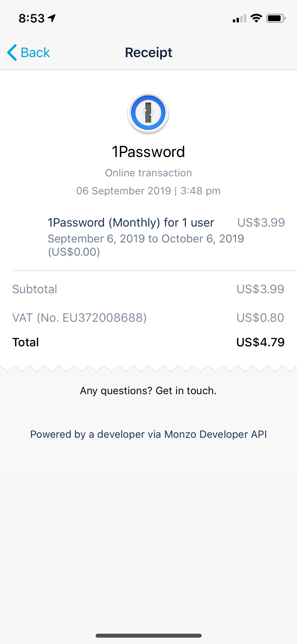Open Any questions? Get in touch link

point(148,391)
